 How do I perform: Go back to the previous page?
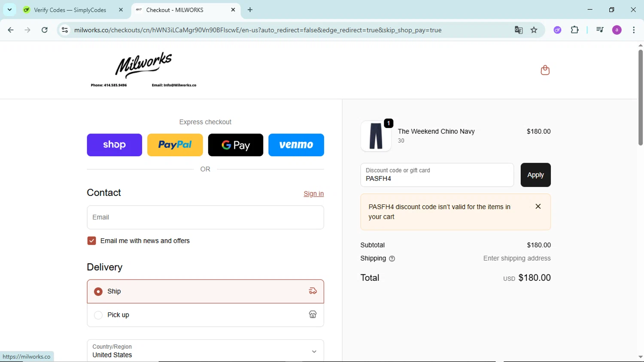(x=11, y=30)
